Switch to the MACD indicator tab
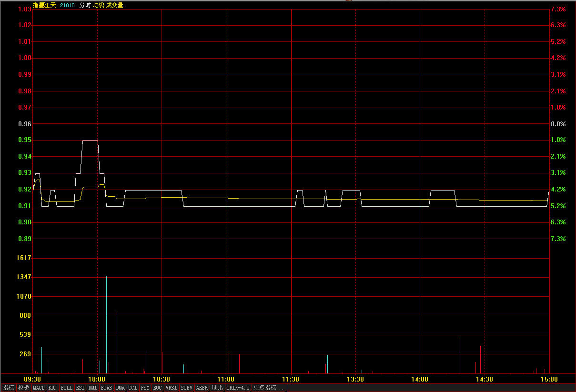This screenshot has width=576, height=392. pos(39,388)
